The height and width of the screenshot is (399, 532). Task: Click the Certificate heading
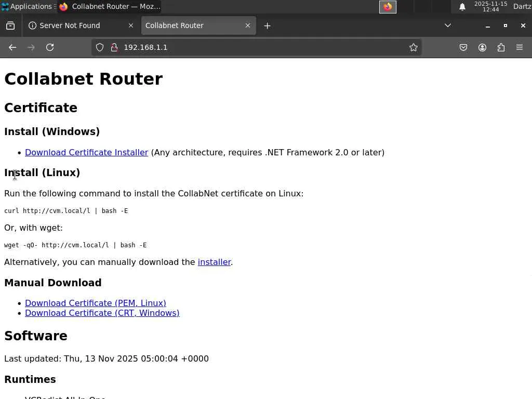(x=41, y=108)
